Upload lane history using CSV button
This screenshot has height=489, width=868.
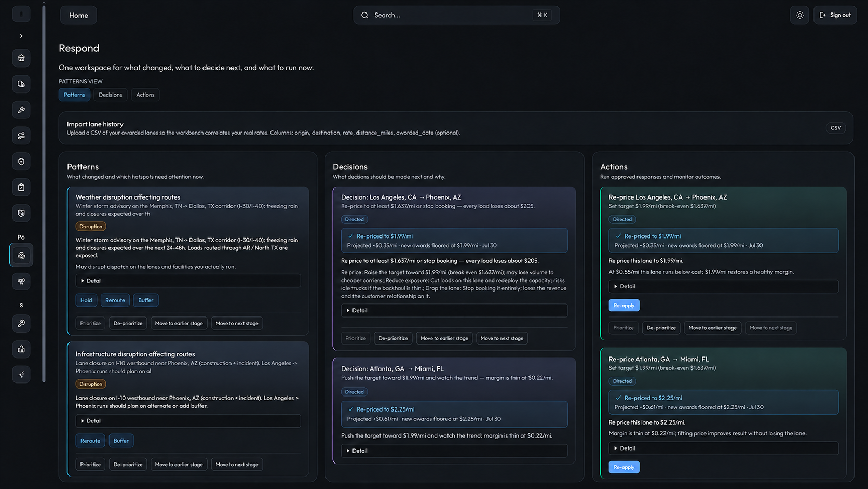836,128
